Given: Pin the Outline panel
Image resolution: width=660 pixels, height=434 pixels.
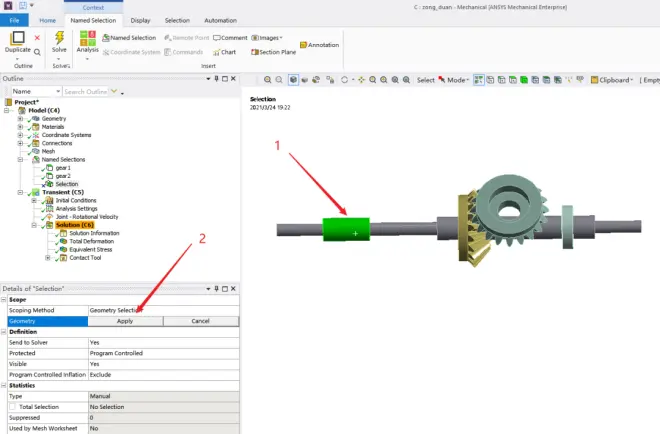Looking at the screenshot, I should tap(216, 79).
